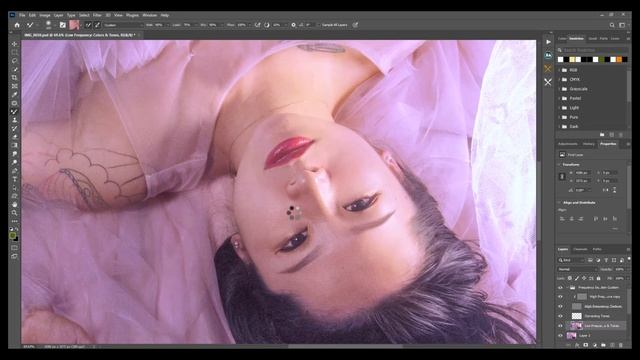Click the fx layer style icon
The height and width of the screenshot is (360, 640).
[x=577, y=345]
